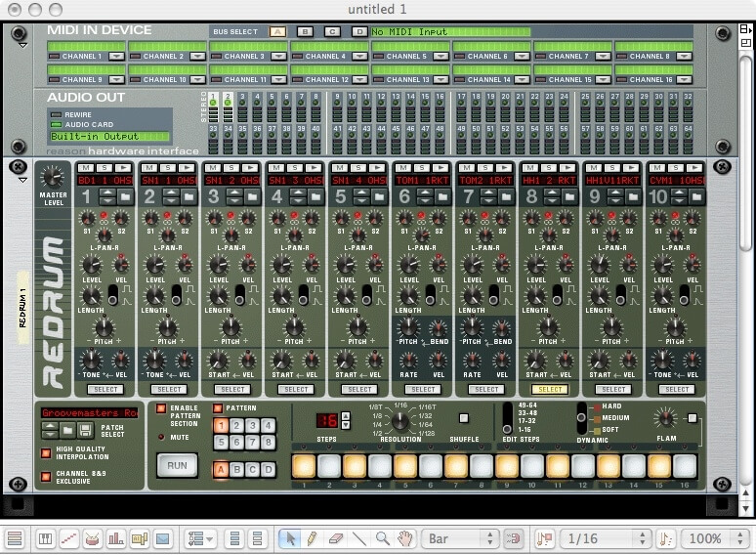
Task: Select Bus D in Bus Select
Action: click(359, 32)
